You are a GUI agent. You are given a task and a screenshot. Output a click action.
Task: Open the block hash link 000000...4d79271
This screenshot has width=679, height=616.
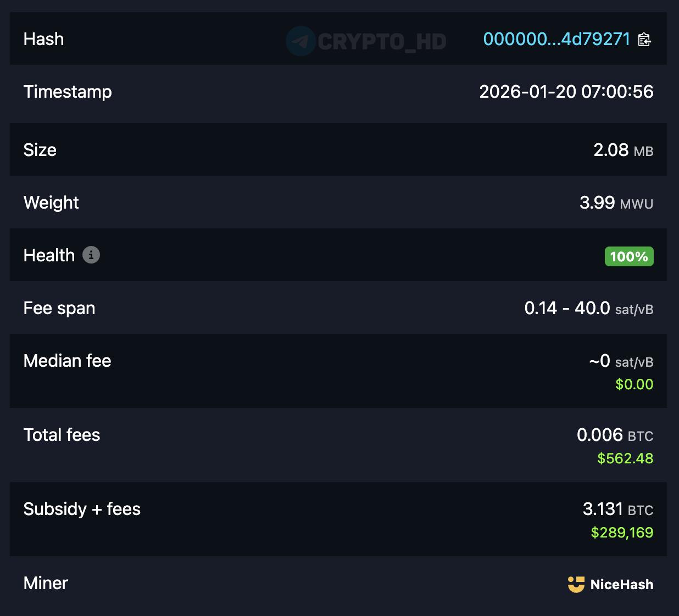click(556, 39)
